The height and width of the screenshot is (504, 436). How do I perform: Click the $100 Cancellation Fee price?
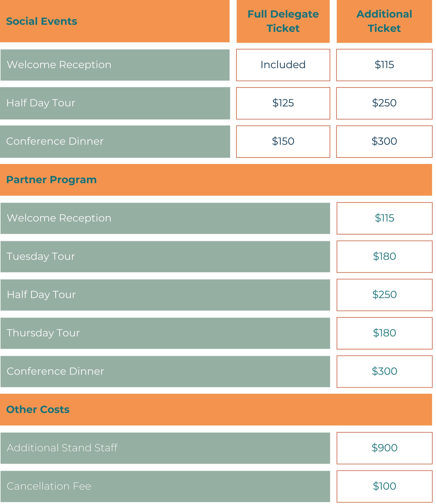384,487
